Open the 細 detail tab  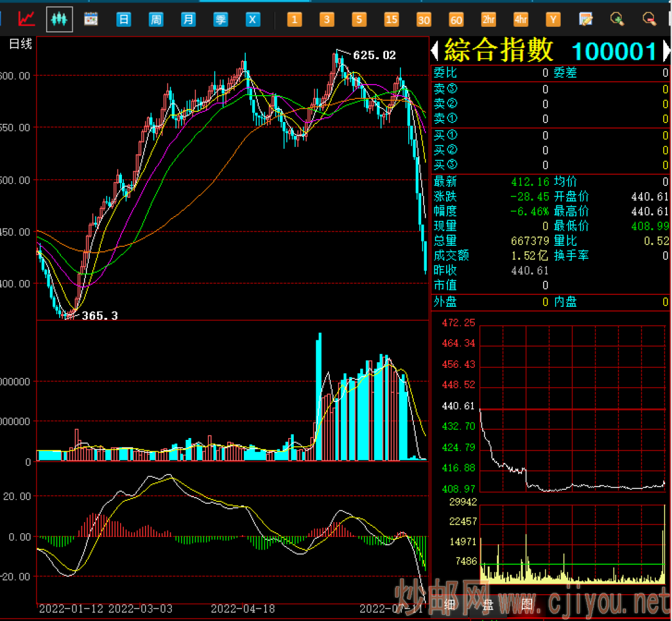pyautogui.click(x=449, y=605)
